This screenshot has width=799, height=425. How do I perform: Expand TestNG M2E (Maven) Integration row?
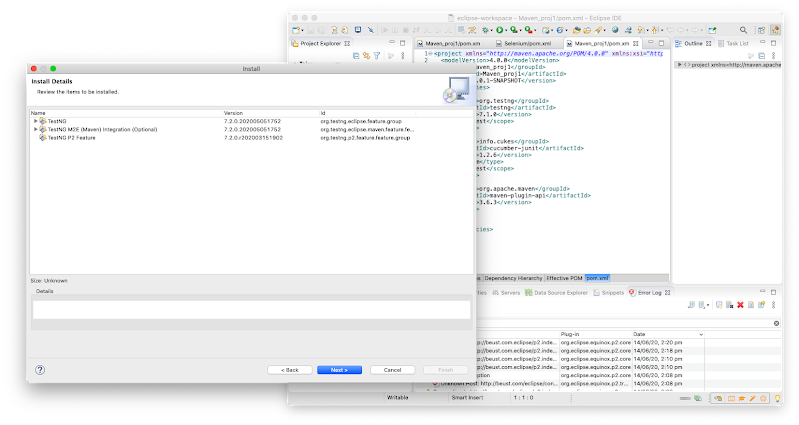point(35,129)
